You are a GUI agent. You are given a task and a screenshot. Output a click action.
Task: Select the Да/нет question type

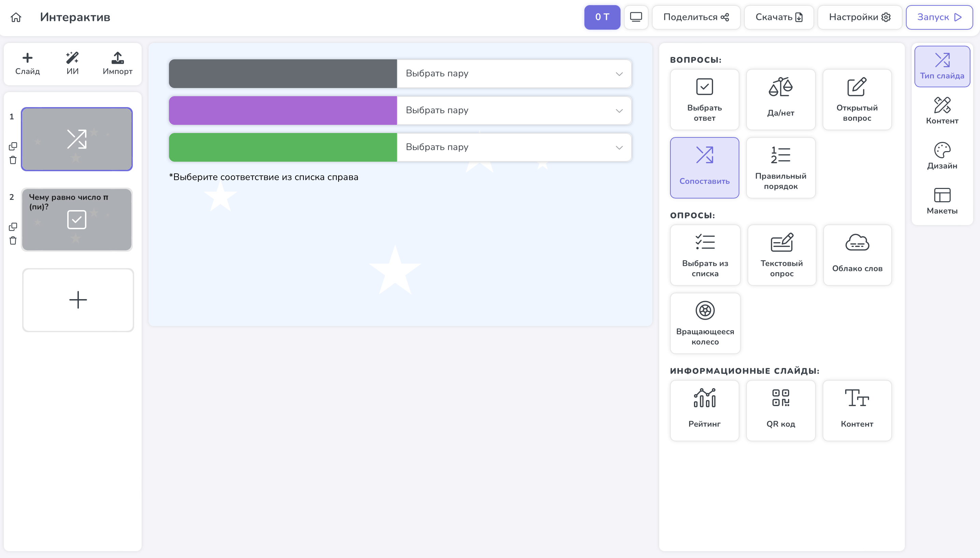(781, 100)
